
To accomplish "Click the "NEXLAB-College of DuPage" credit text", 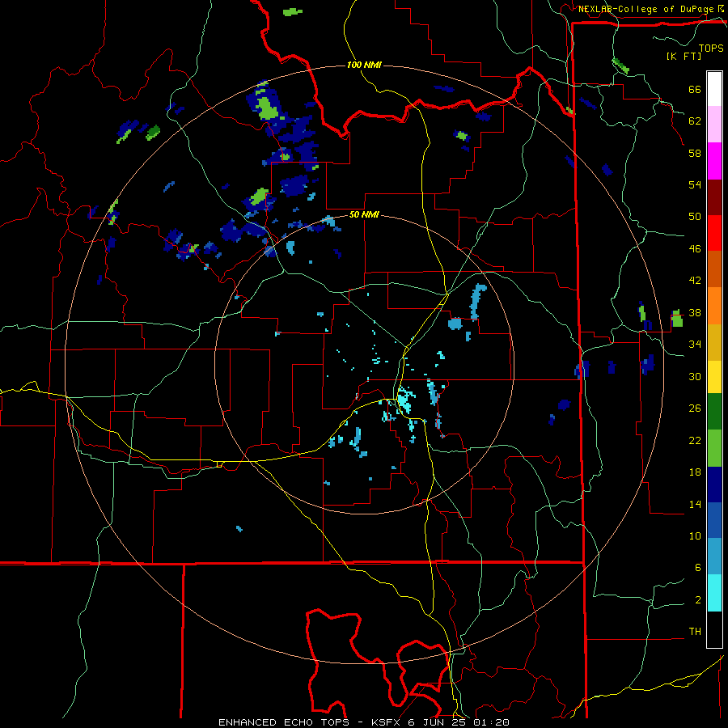I will [645, 9].
